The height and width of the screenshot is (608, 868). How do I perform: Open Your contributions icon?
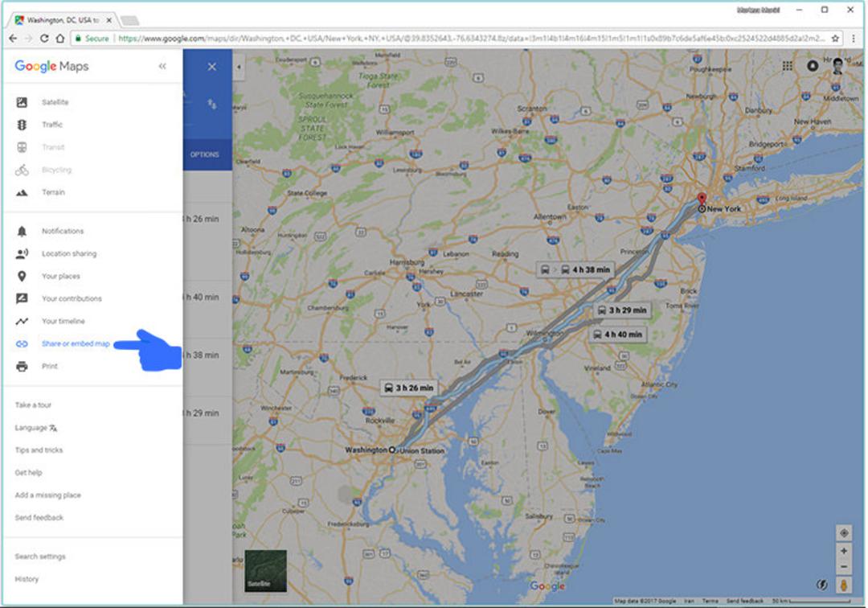point(22,298)
